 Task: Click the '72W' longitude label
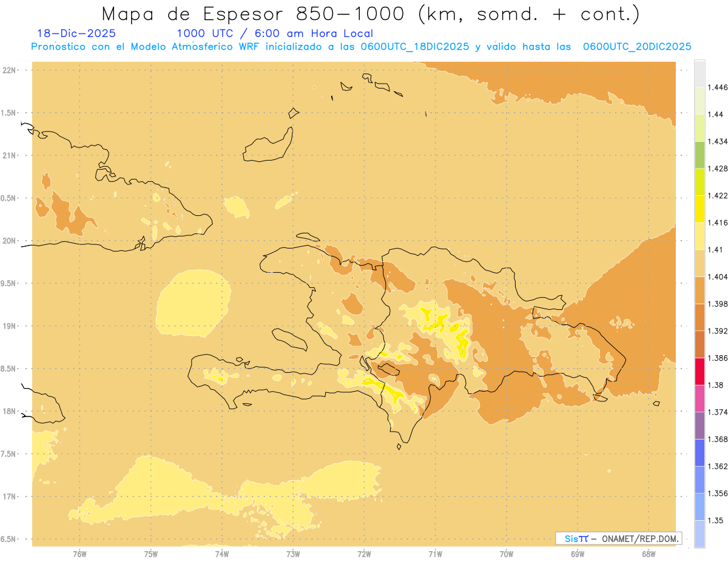point(364,554)
